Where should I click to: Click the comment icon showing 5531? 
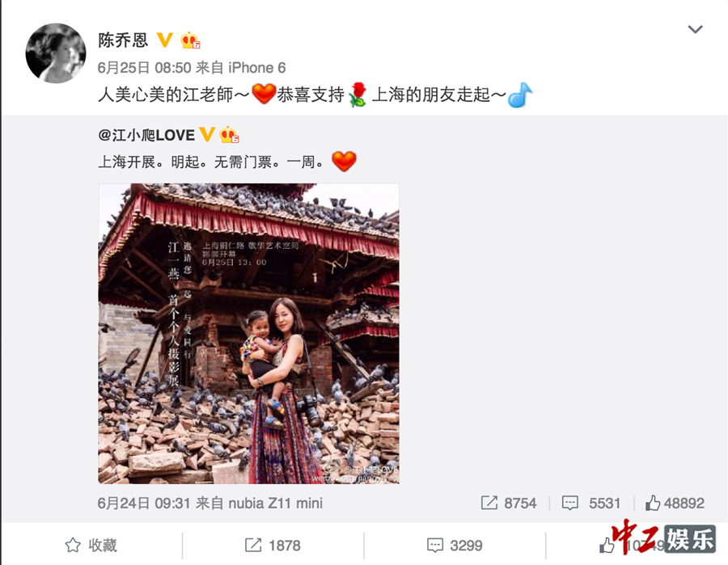569,503
